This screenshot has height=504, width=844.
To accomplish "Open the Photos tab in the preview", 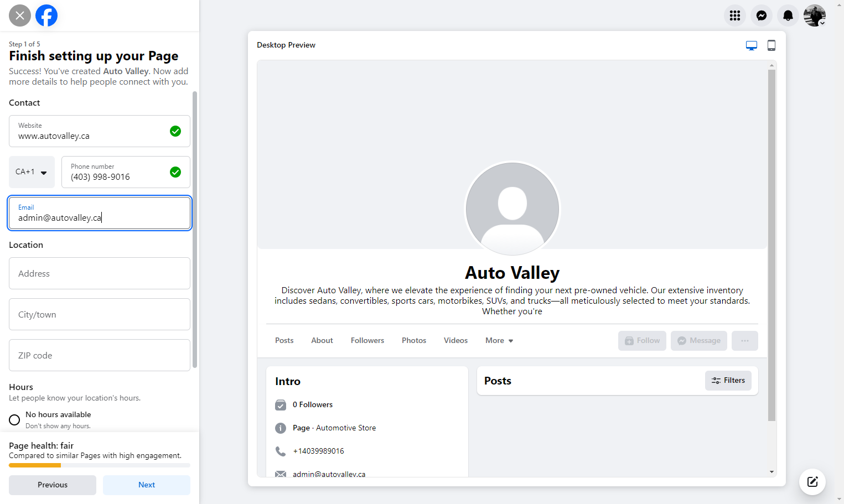I will click(414, 341).
